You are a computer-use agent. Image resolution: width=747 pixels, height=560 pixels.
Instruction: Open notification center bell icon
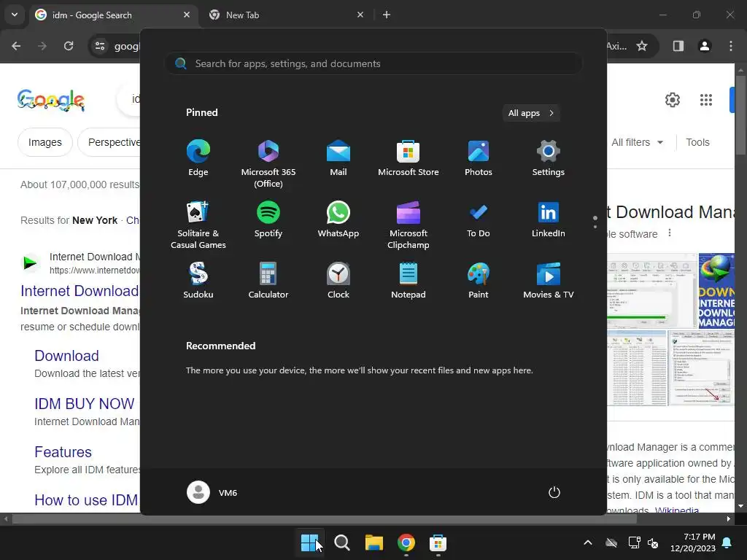click(x=727, y=542)
